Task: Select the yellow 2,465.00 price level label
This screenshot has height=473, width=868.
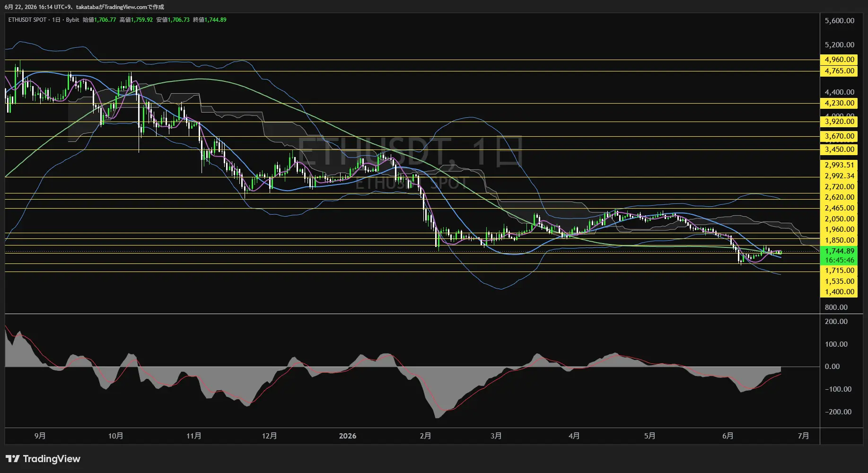Action: (x=840, y=208)
